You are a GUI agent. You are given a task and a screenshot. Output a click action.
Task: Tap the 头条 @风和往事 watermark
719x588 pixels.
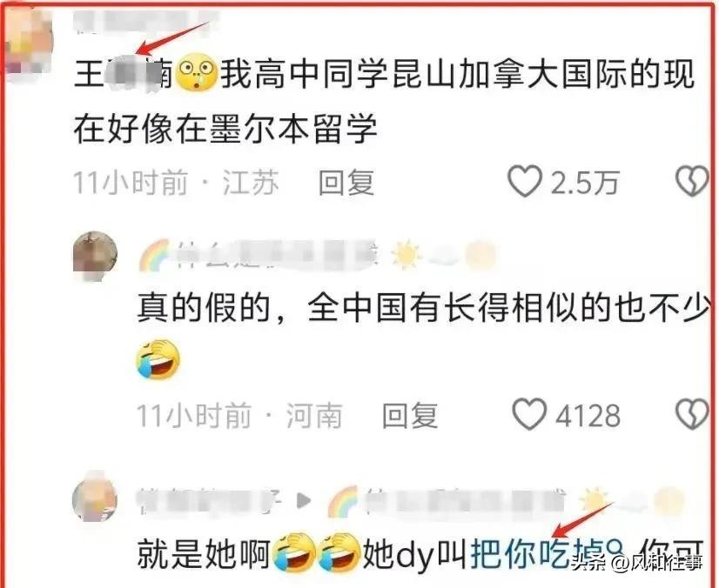(636, 562)
